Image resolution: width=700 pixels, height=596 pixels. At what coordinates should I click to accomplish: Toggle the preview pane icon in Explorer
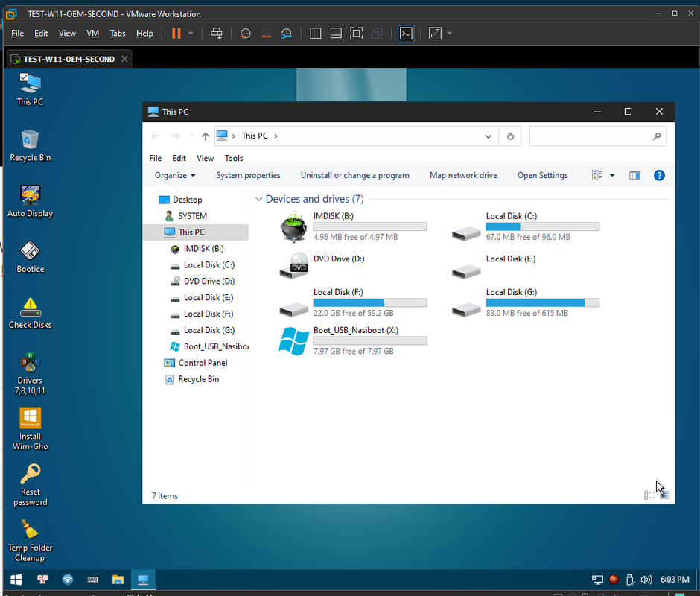pos(634,176)
